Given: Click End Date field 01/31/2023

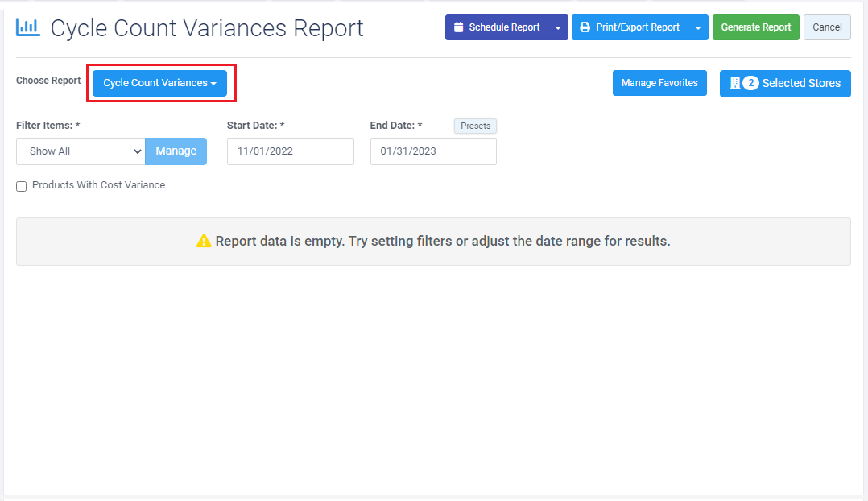Looking at the screenshot, I should (x=433, y=151).
